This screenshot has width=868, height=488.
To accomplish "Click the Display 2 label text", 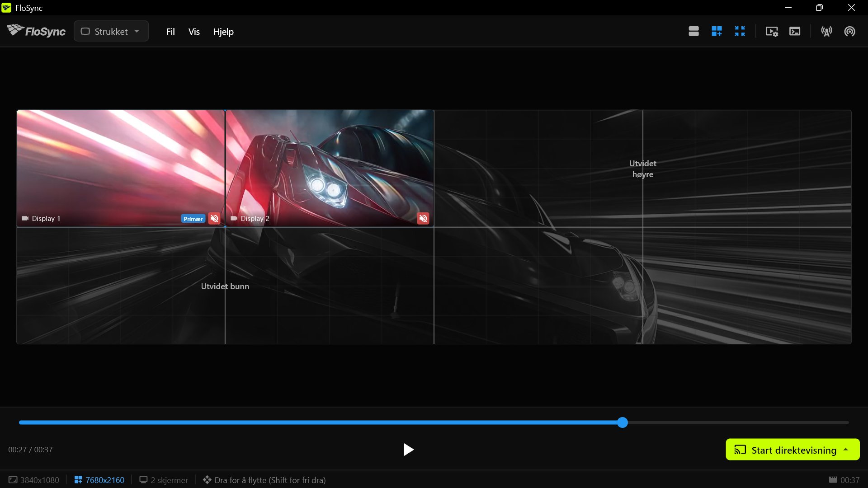I will click(x=255, y=218).
